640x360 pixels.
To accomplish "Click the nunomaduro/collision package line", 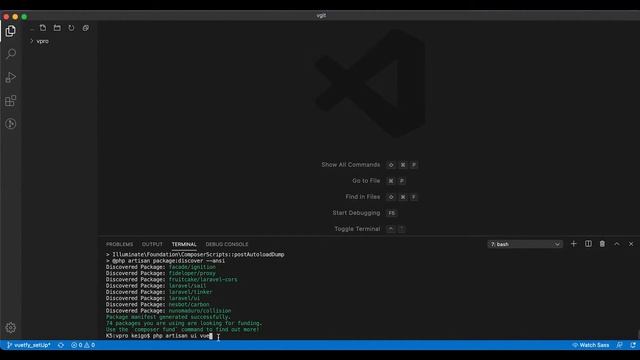I will tap(168, 311).
